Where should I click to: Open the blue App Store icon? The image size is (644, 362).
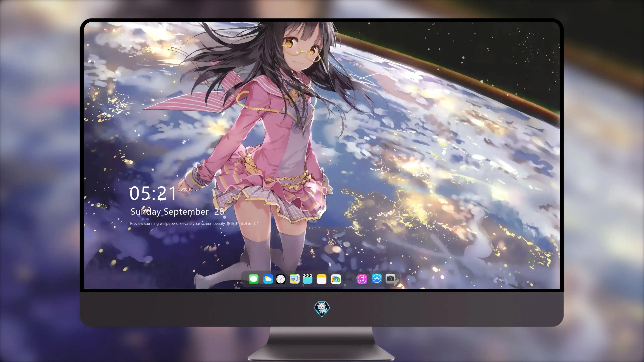377,279
